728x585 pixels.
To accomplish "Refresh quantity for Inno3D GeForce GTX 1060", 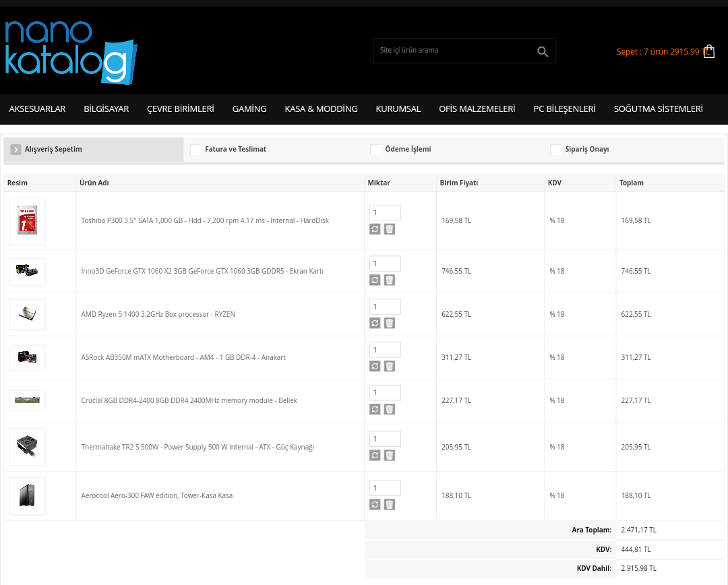I will coord(375,280).
